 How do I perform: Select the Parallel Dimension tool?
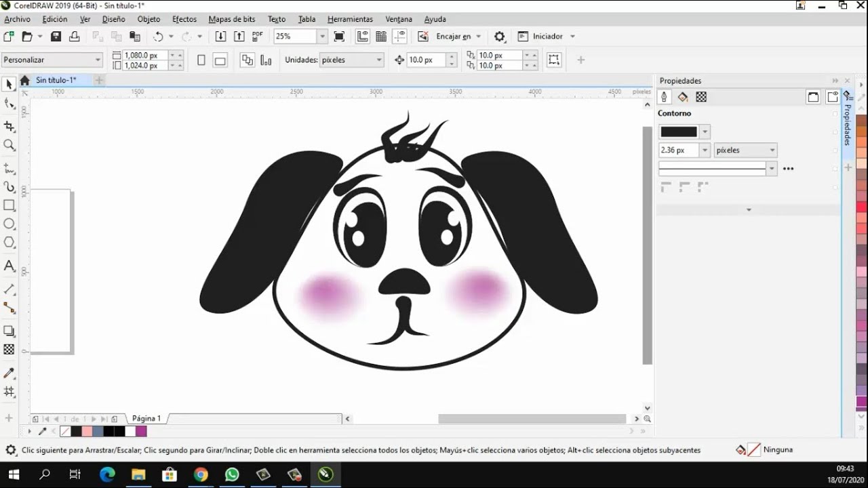point(9,289)
